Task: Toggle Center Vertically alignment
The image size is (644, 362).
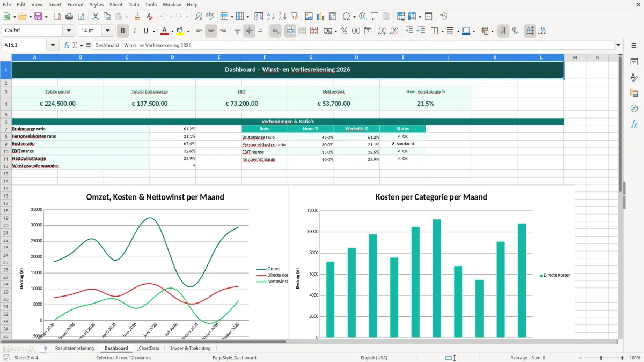Action: (249, 31)
